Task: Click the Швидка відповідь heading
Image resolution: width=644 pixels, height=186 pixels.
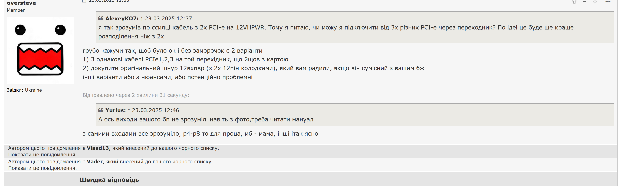Action: 109,180
